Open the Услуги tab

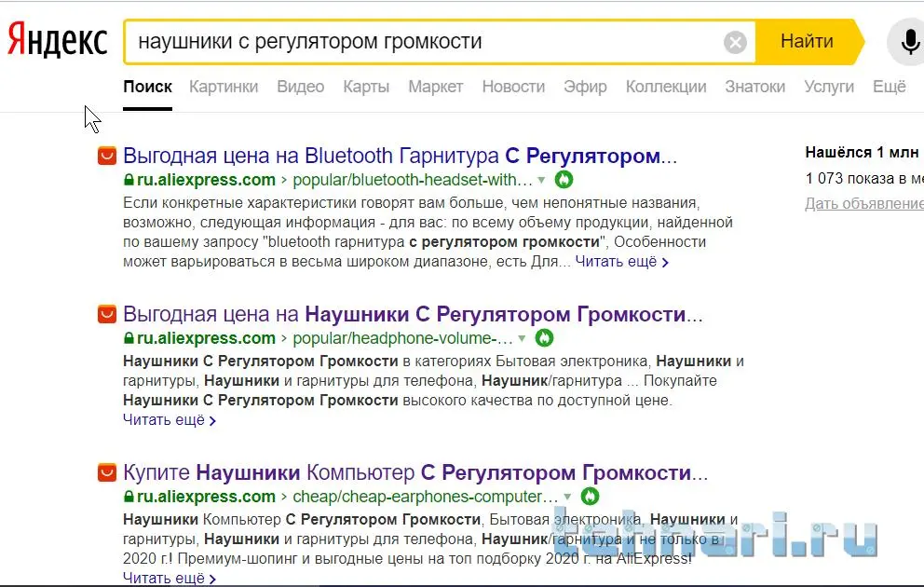click(829, 87)
